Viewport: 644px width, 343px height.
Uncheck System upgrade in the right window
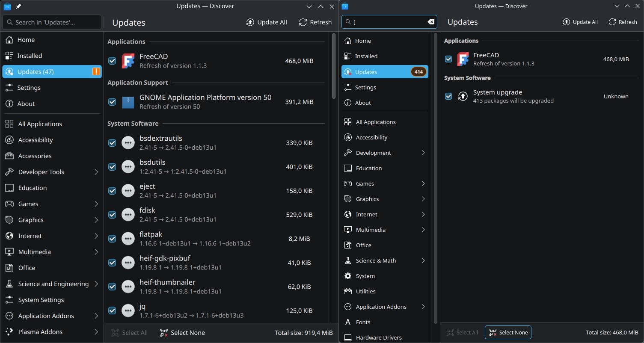pyautogui.click(x=448, y=96)
